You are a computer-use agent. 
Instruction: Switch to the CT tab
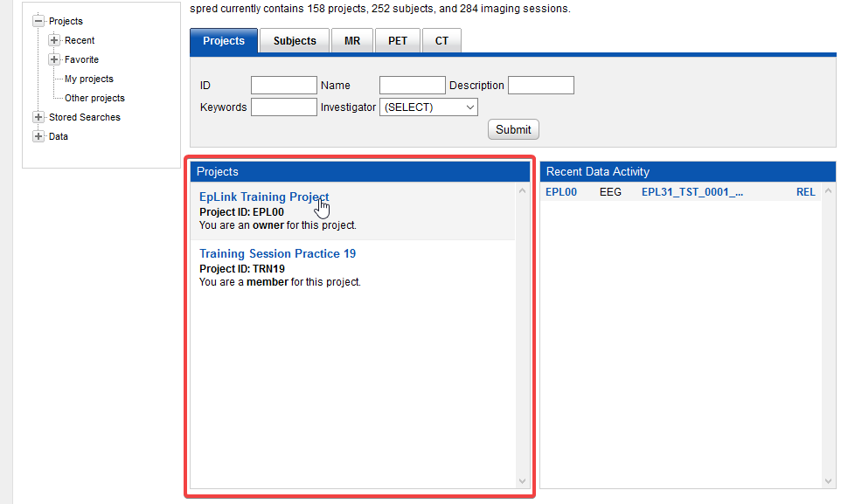coord(441,41)
